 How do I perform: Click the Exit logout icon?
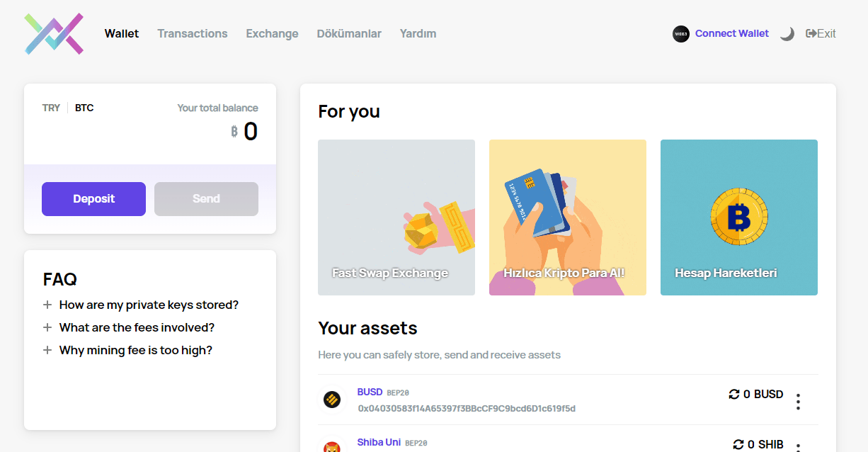pyautogui.click(x=811, y=33)
